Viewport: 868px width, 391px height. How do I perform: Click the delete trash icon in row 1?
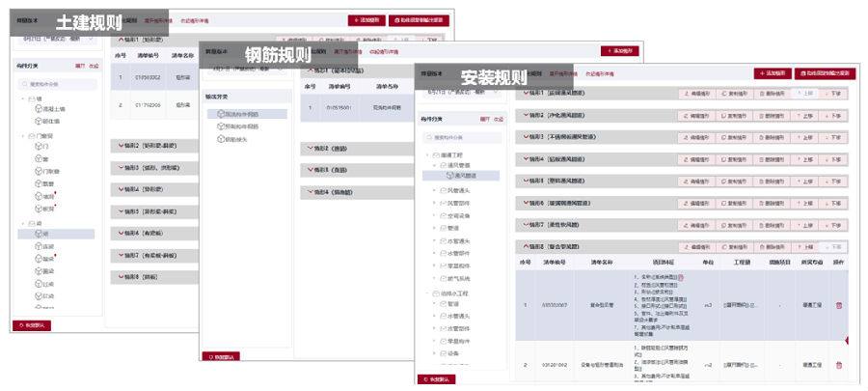pos(838,305)
